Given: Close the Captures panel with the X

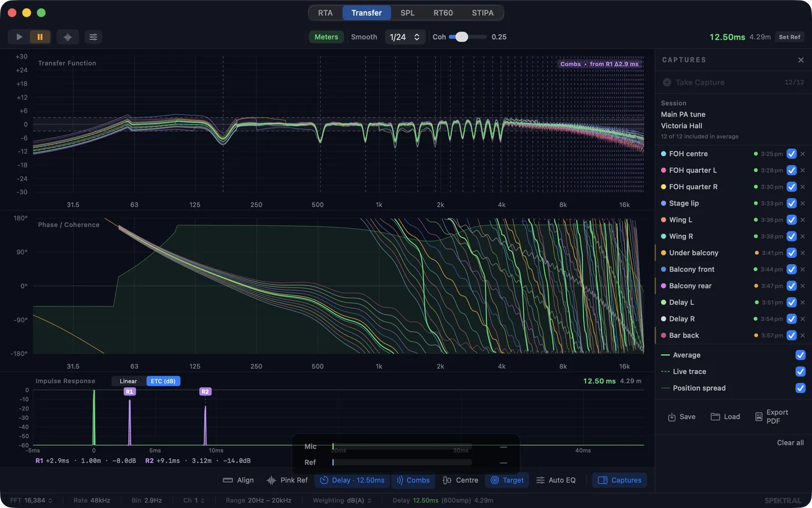Looking at the screenshot, I should coord(801,60).
